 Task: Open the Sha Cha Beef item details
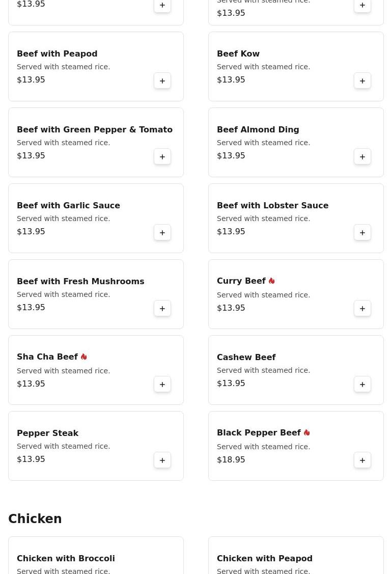[x=47, y=357]
